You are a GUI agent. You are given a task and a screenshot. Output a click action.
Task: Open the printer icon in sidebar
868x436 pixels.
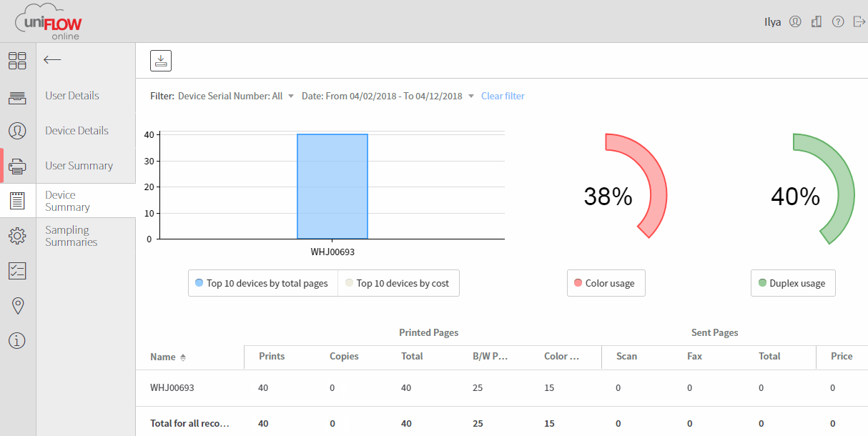click(17, 167)
